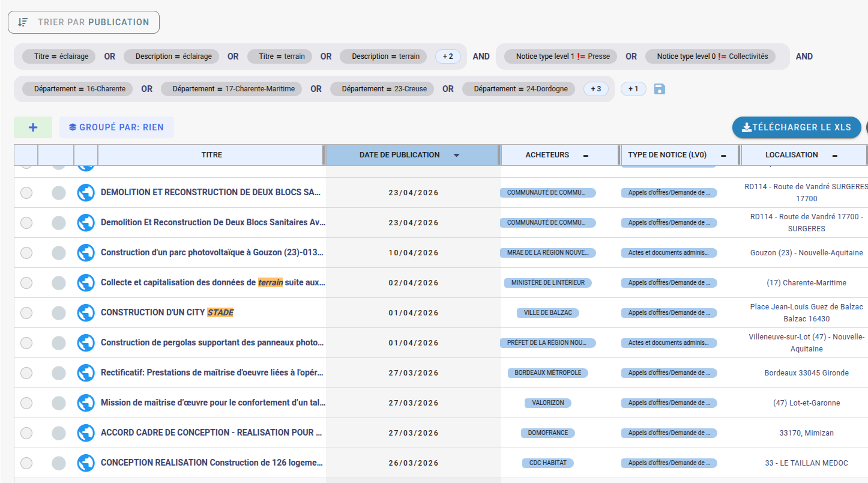Screen dimensions: 868x483
Task: Select radio for pergolas panneaux row
Action: (x=26, y=342)
